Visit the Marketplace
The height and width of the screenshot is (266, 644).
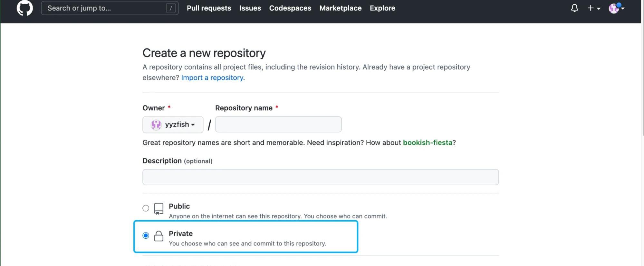[x=340, y=8]
